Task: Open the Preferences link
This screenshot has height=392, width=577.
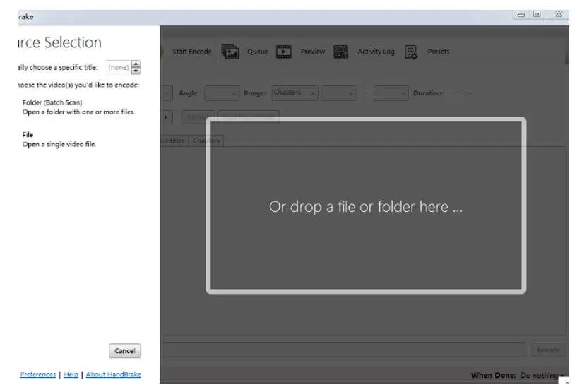Action: click(x=38, y=374)
